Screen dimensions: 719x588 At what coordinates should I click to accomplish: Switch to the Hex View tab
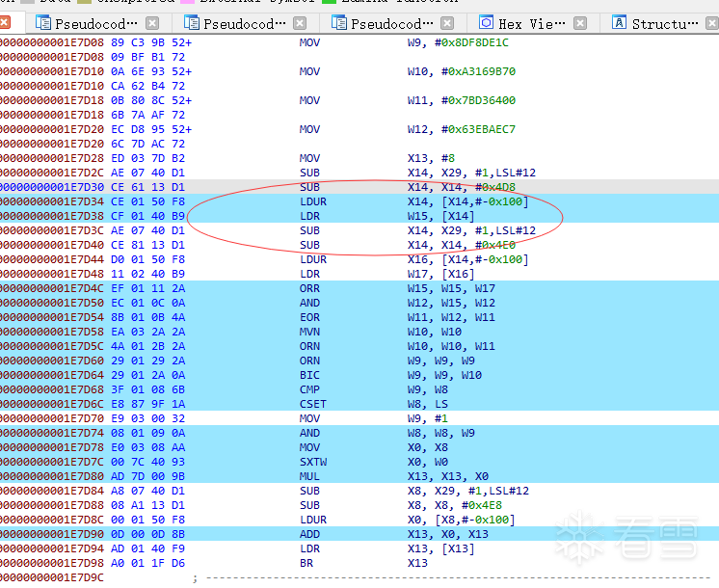pyautogui.click(x=531, y=23)
